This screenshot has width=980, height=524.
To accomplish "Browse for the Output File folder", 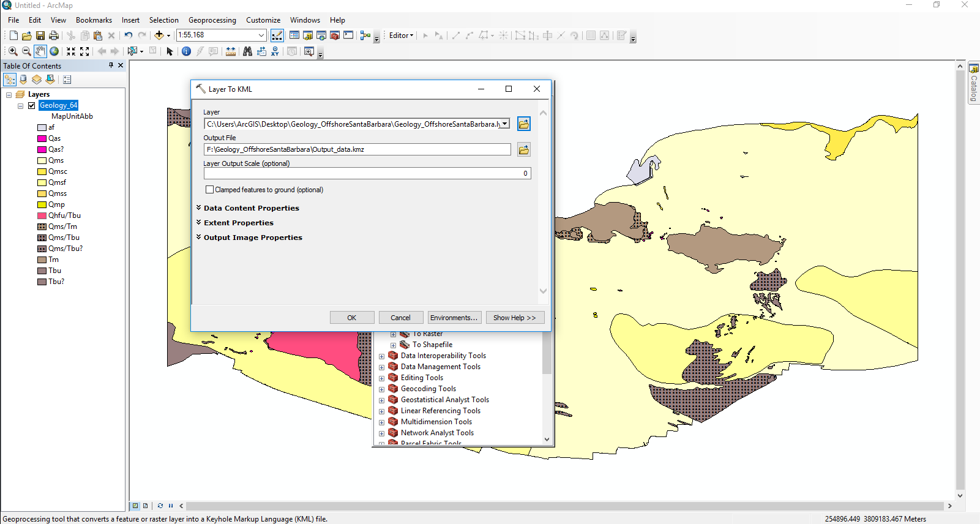I will (523, 149).
